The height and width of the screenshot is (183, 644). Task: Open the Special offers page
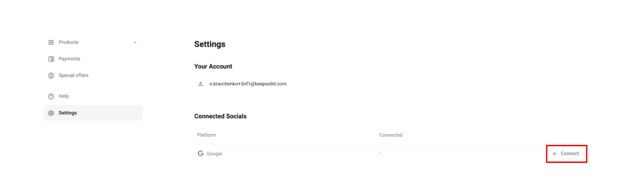pyautogui.click(x=73, y=75)
